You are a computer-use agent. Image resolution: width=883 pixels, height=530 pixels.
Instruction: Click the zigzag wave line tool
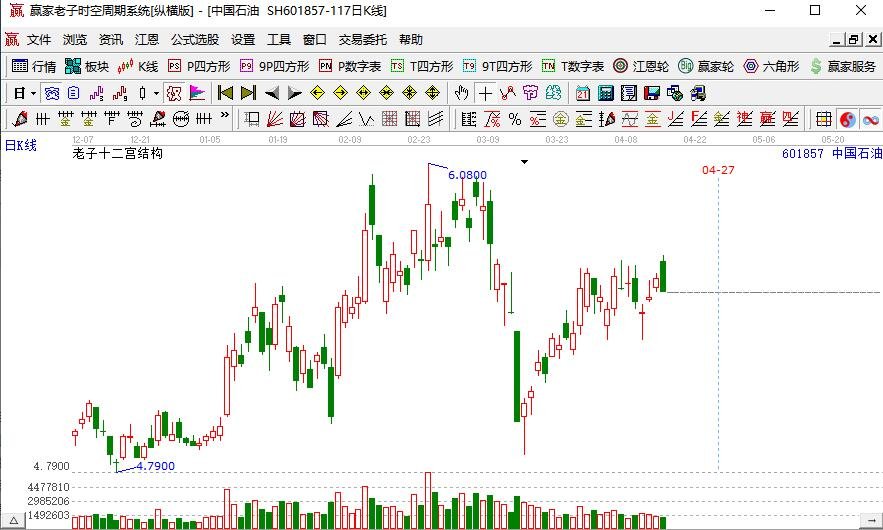(367, 119)
